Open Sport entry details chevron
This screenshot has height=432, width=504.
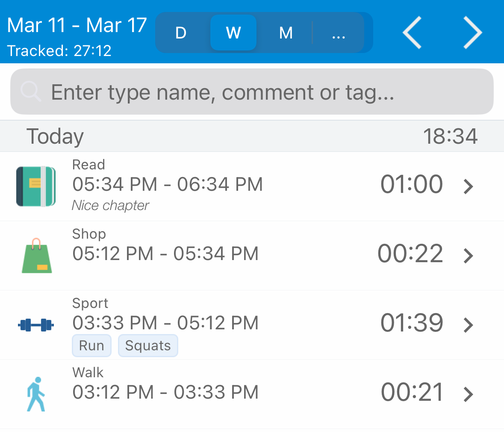[x=469, y=325]
